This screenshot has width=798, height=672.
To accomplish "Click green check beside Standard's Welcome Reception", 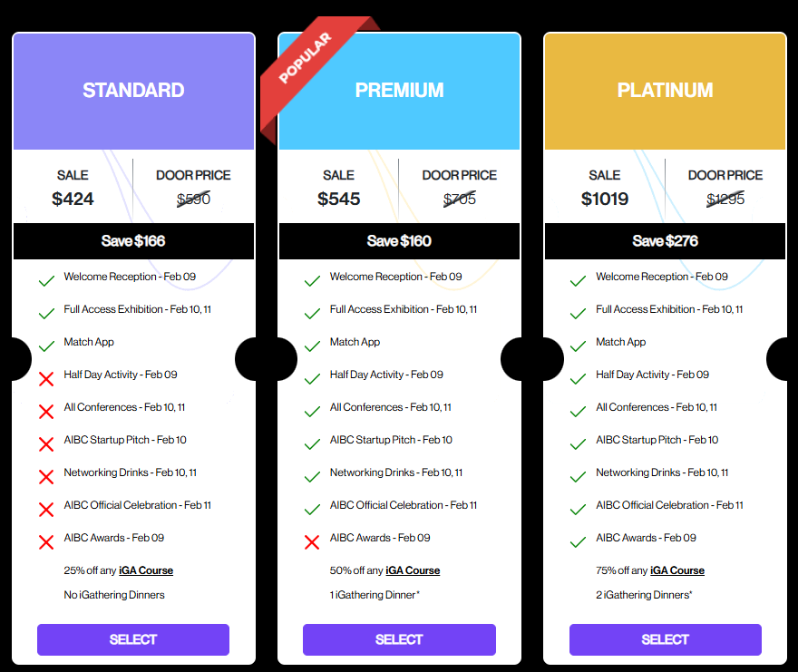I will 46,280.
